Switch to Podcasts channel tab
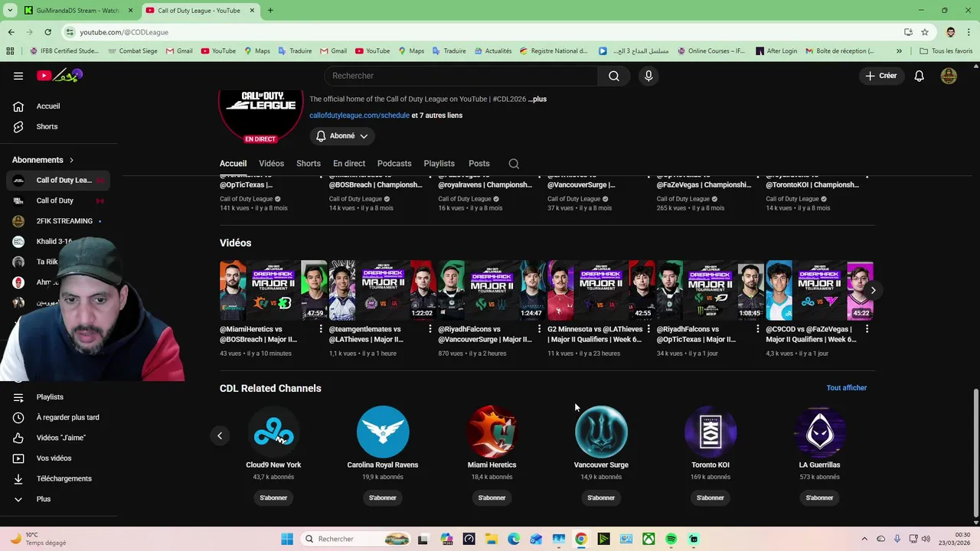 394,164
